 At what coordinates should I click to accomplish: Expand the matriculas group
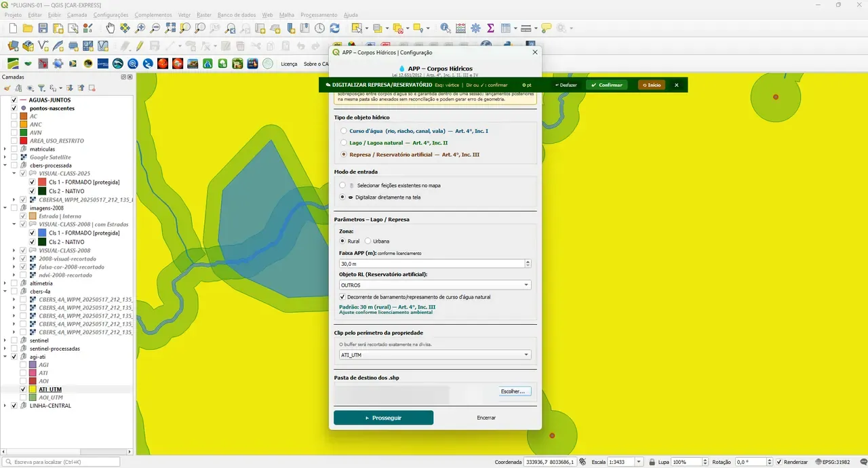click(x=5, y=149)
